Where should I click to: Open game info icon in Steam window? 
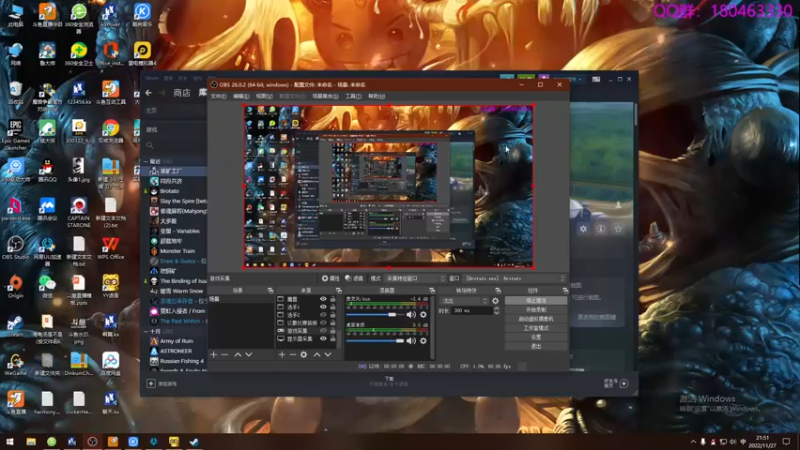pos(601,229)
